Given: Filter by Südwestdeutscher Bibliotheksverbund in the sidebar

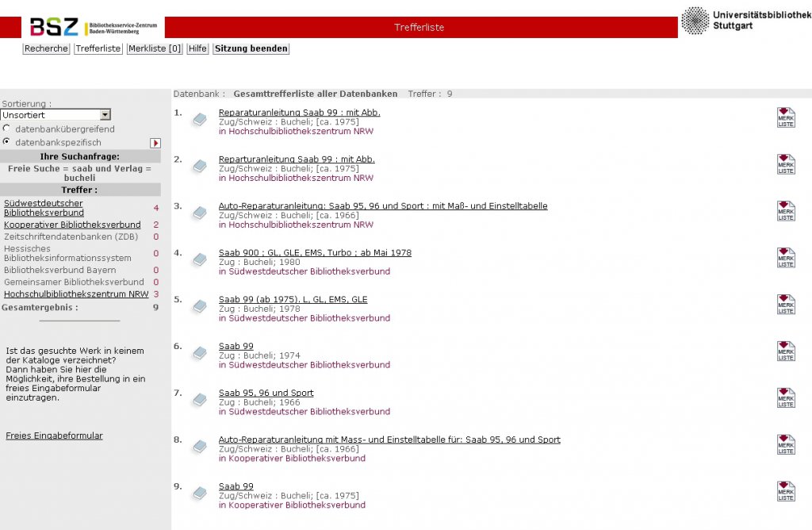Looking at the screenshot, I should [44, 208].
